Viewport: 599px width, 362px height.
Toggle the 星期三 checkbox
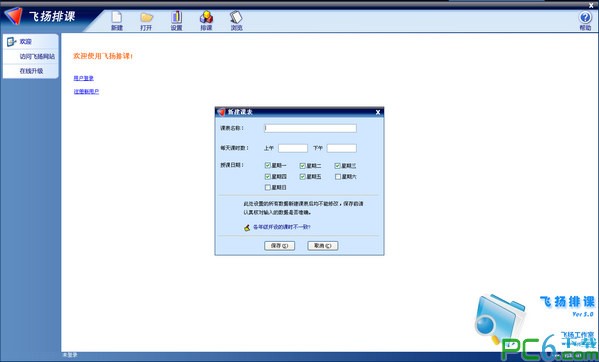[338, 166]
